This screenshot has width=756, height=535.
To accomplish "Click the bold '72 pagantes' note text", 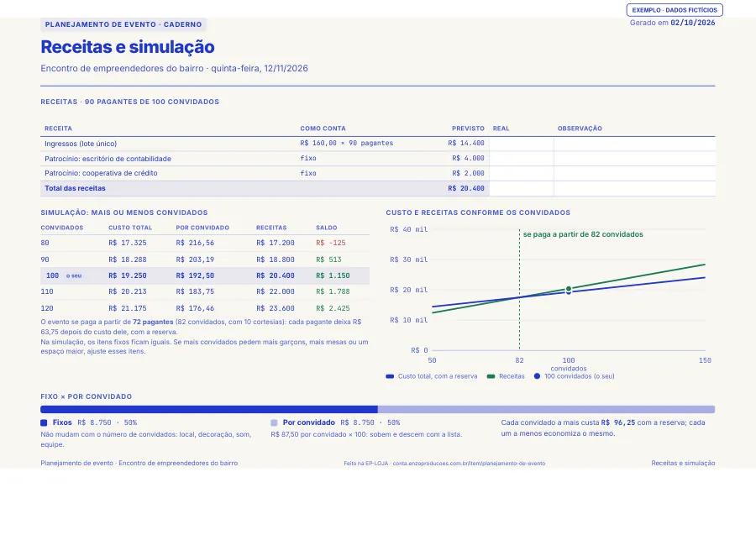I will [x=153, y=322].
